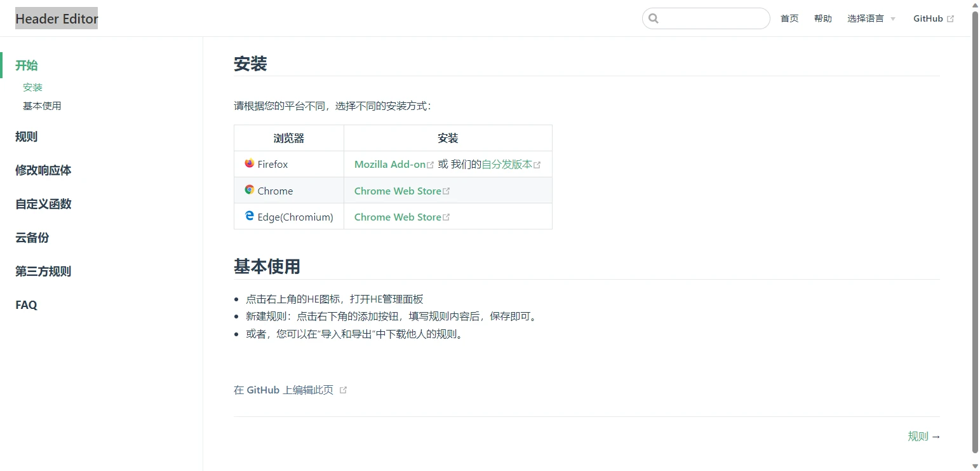980x471 pixels.
Task: Click the Edge browser icon in table
Action: (x=250, y=216)
